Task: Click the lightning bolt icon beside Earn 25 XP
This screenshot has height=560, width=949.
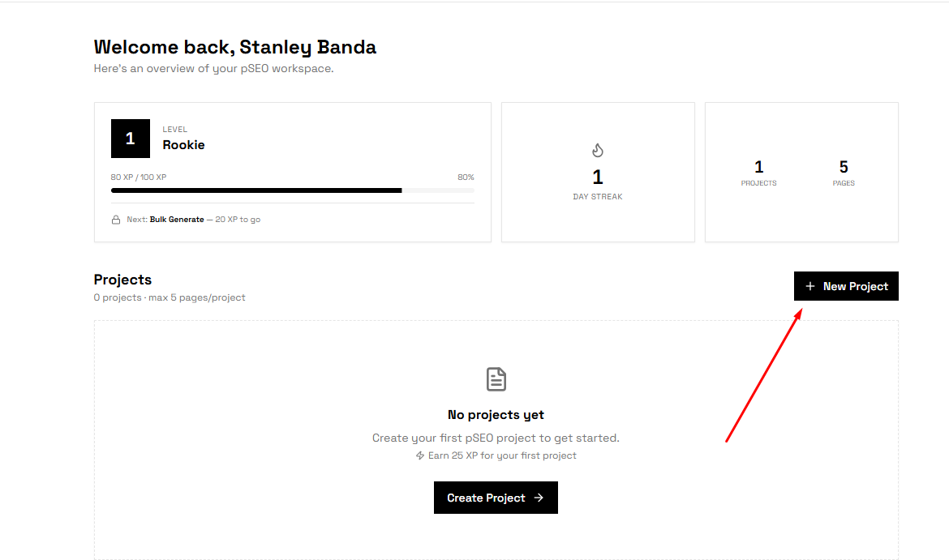Action: [x=420, y=455]
